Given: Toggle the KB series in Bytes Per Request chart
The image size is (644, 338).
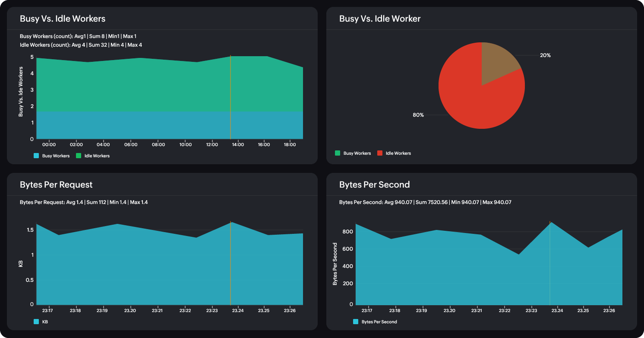Looking at the screenshot, I should pyautogui.click(x=43, y=322).
